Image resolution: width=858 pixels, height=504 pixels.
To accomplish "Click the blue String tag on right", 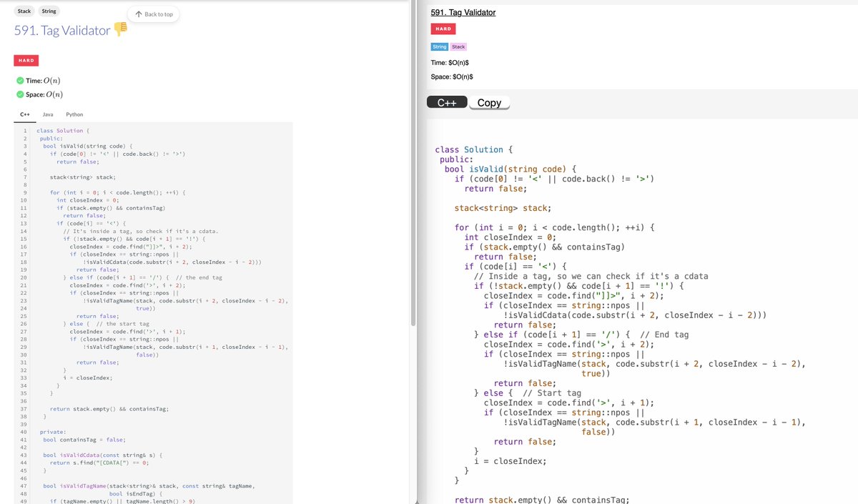I will 440,46.
